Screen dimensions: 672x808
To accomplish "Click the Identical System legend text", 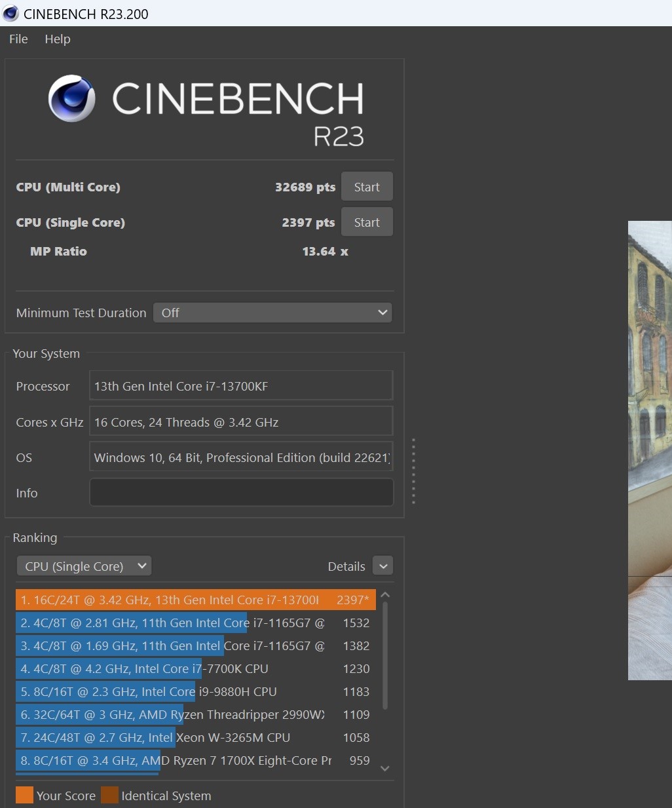I will pyautogui.click(x=166, y=796).
